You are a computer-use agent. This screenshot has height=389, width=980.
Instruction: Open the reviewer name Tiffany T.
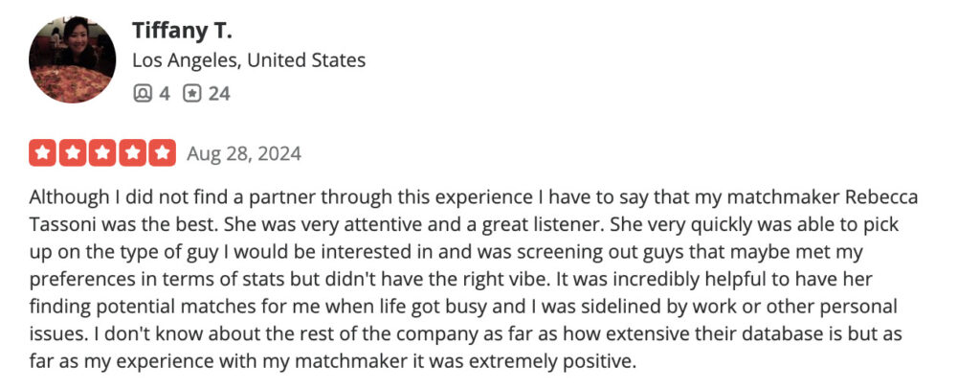(182, 30)
